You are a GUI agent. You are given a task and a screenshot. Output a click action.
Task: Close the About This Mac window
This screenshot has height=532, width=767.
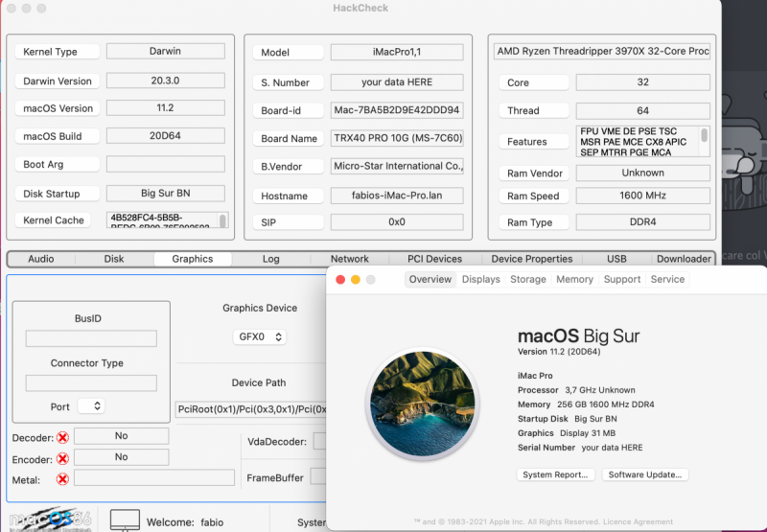click(340, 280)
